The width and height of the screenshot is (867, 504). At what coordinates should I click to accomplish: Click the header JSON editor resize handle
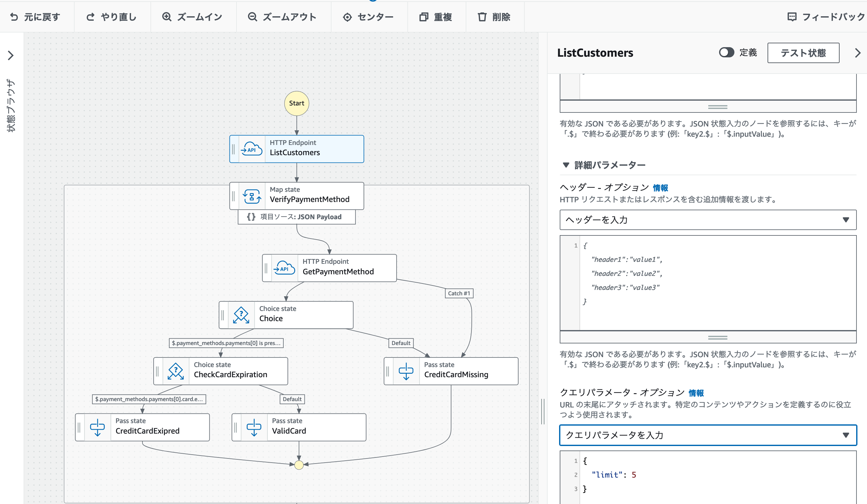click(x=717, y=338)
